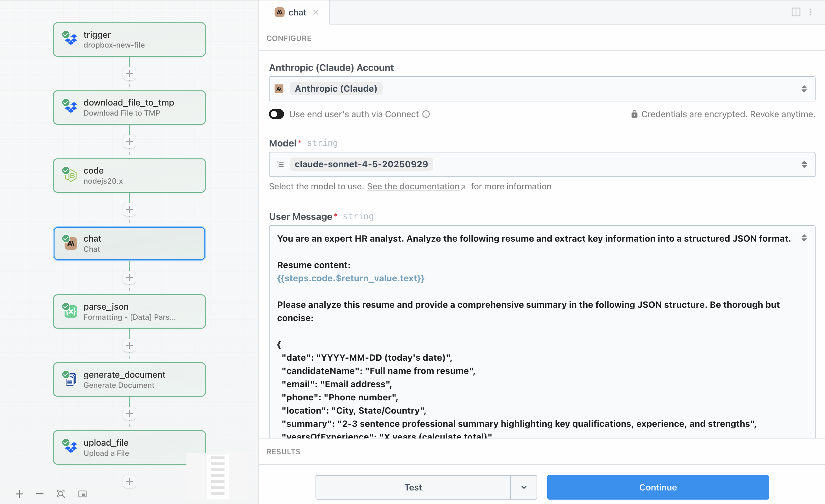Screen dimensions: 825x504
Task: Click the list icon beside claude-sonnet model
Action: [280, 164]
